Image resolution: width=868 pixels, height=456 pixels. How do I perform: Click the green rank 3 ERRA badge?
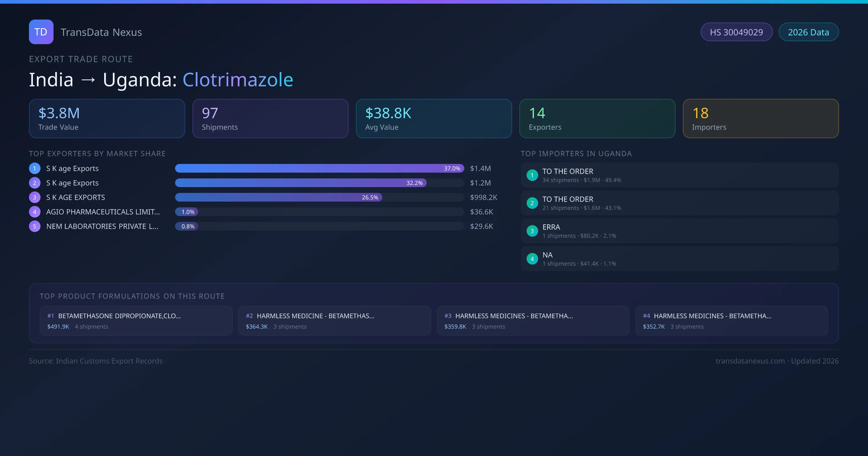click(x=532, y=231)
